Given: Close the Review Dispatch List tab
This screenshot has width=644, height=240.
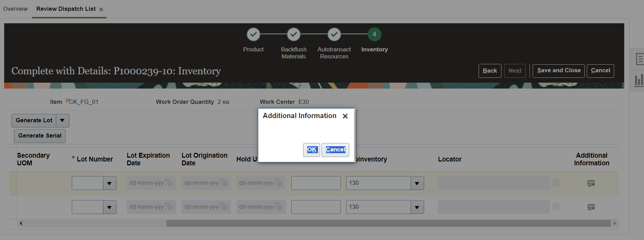Looking at the screenshot, I should point(101,9).
